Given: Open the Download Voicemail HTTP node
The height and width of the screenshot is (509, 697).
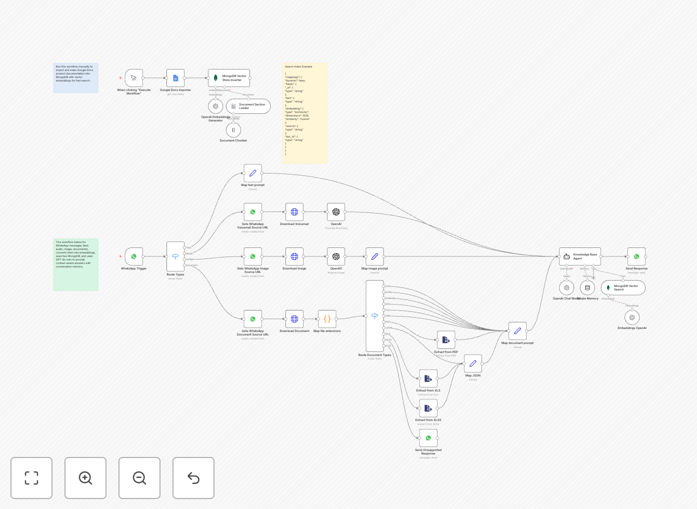Looking at the screenshot, I should (x=294, y=212).
